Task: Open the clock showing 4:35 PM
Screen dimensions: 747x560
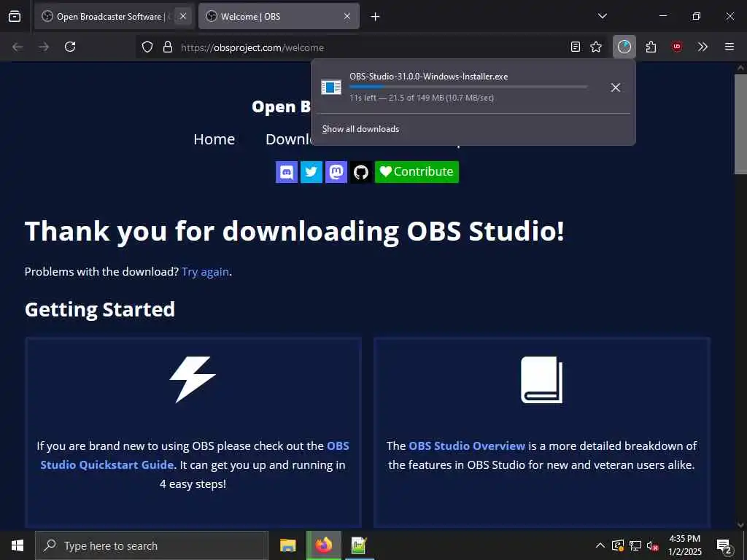Action: [x=684, y=545]
